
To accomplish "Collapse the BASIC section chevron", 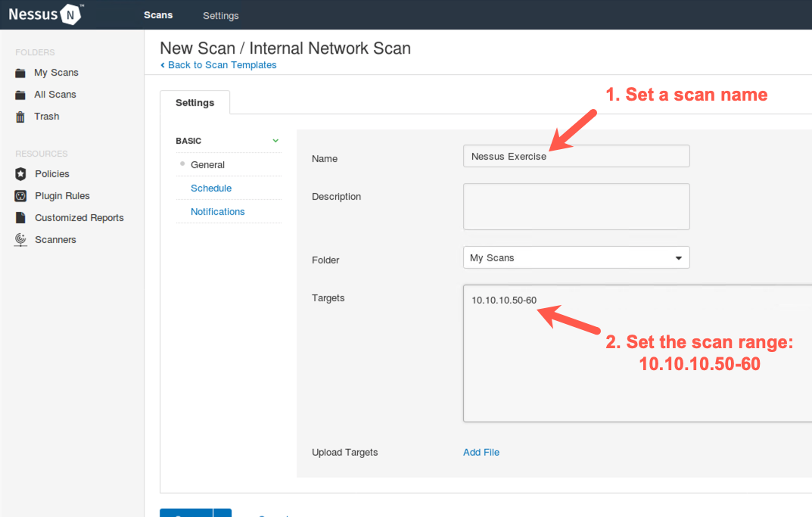I will pos(275,141).
